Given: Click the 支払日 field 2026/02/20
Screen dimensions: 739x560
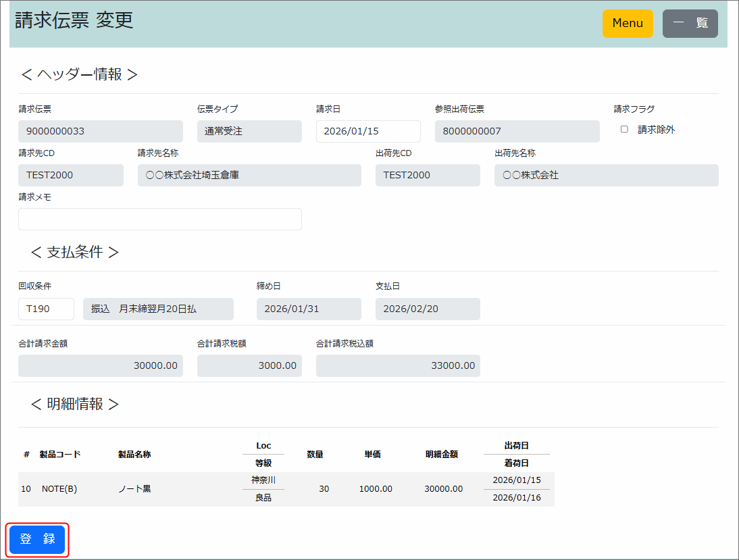Looking at the screenshot, I should click(x=428, y=309).
